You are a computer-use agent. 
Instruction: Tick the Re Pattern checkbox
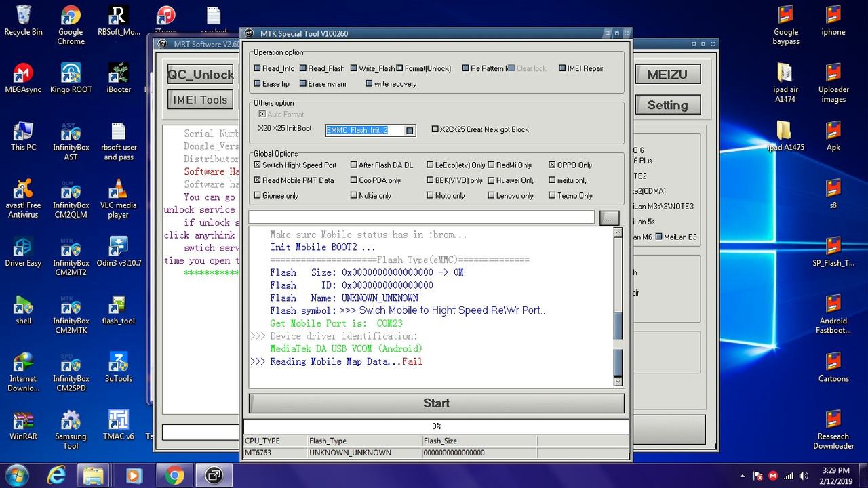click(466, 68)
